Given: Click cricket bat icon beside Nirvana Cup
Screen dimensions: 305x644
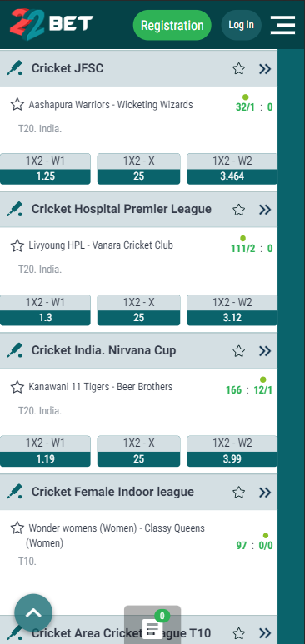Looking at the screenshot, I should (14, 350).
